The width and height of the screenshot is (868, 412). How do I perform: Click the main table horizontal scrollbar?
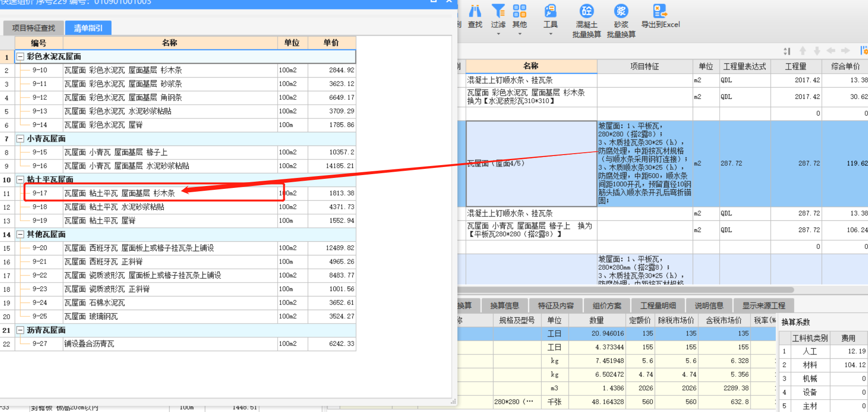pyautogui.click(x=626, y=290)
